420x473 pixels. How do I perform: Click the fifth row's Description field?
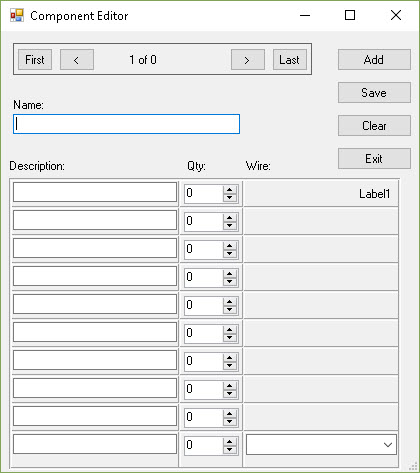tap(95, 304)
